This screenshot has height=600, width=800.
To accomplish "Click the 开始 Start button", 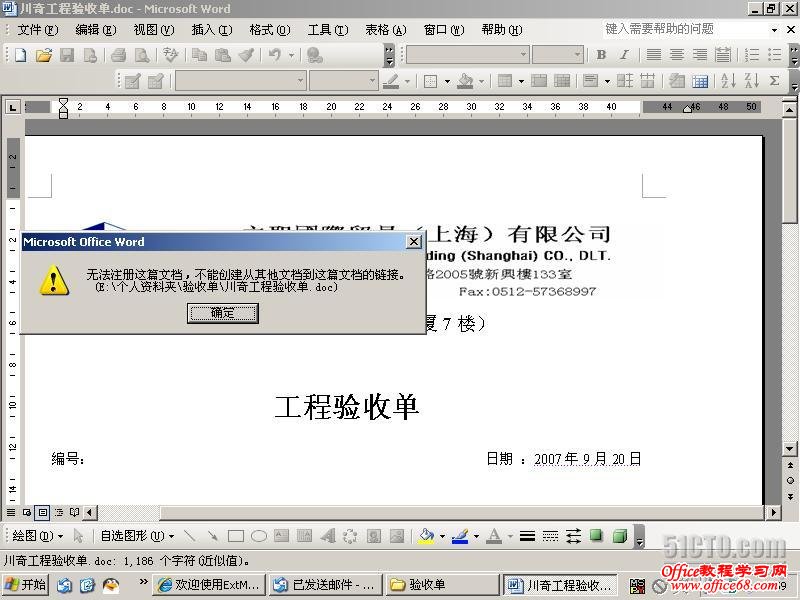I will pyautogui.click(x=25, y=585).
